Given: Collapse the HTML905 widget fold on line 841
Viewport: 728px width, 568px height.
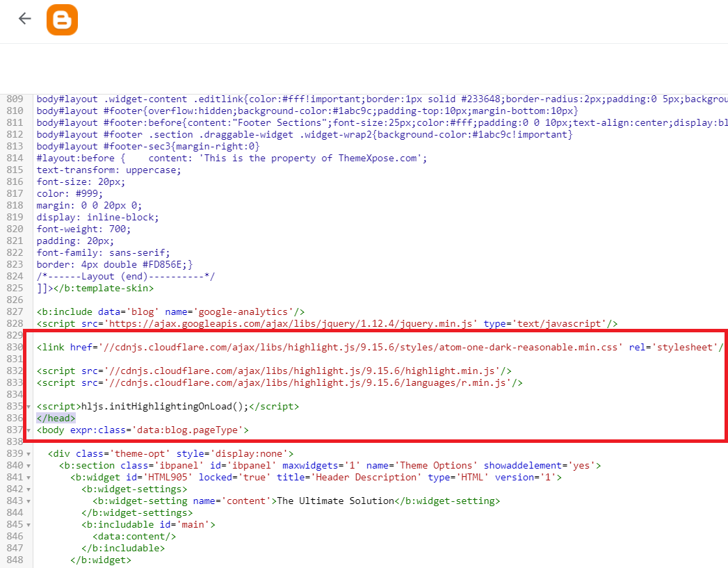Looking at the screenshot, I should pos(29,477).
